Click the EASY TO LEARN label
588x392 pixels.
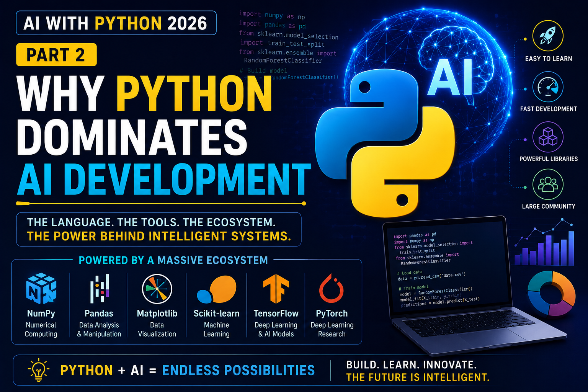pos(549,59)
